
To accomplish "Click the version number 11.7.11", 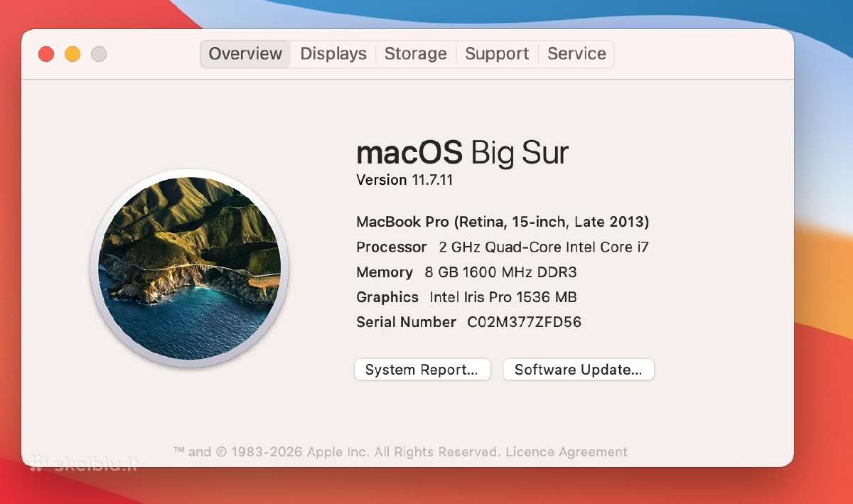I will pyautogui.click(x=432, y=180).
